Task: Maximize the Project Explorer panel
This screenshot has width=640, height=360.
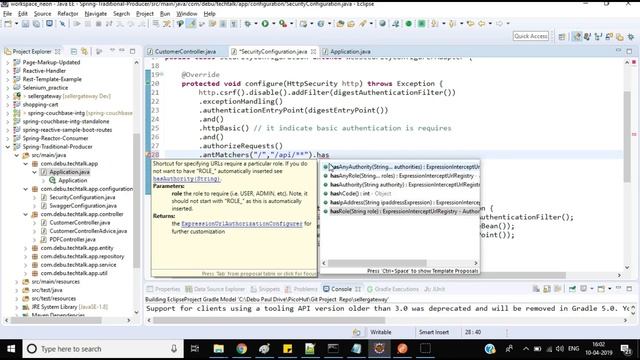Action: (x=132, y=51)
